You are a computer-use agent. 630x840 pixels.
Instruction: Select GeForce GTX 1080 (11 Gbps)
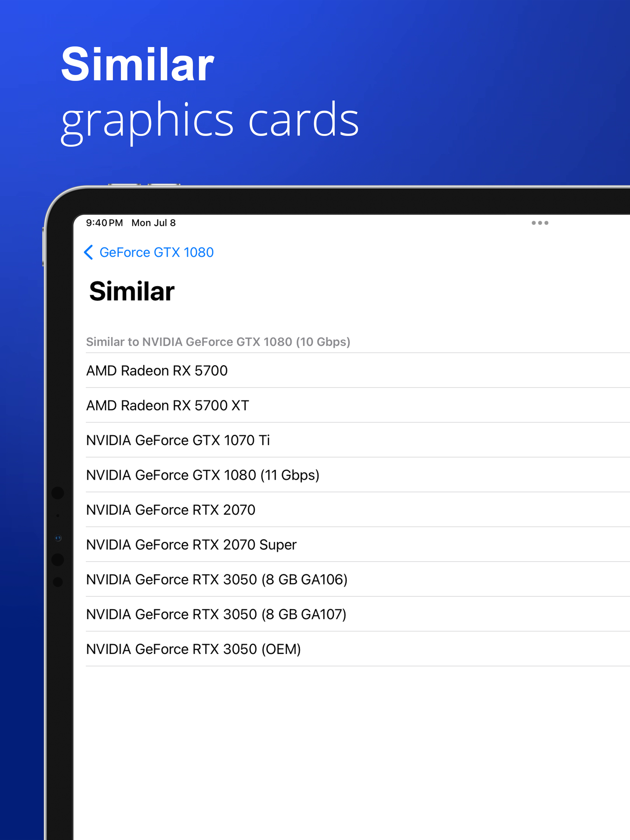coord(202,475)
